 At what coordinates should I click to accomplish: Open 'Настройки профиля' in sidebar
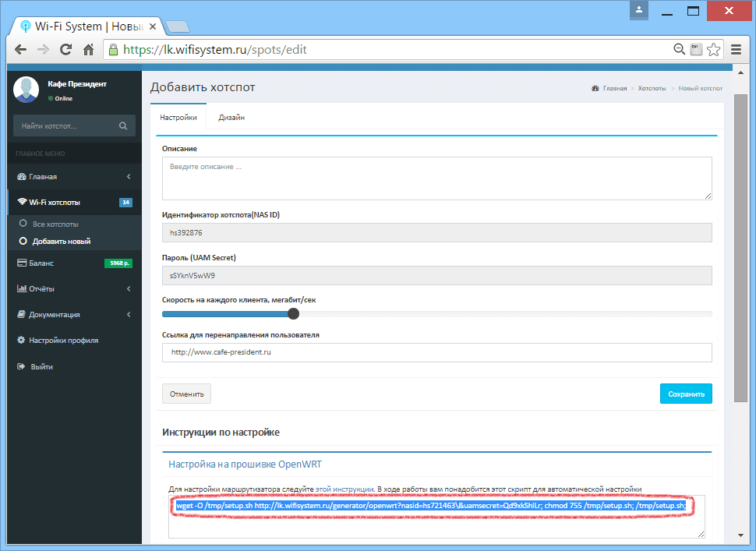(x=63, y=341)
